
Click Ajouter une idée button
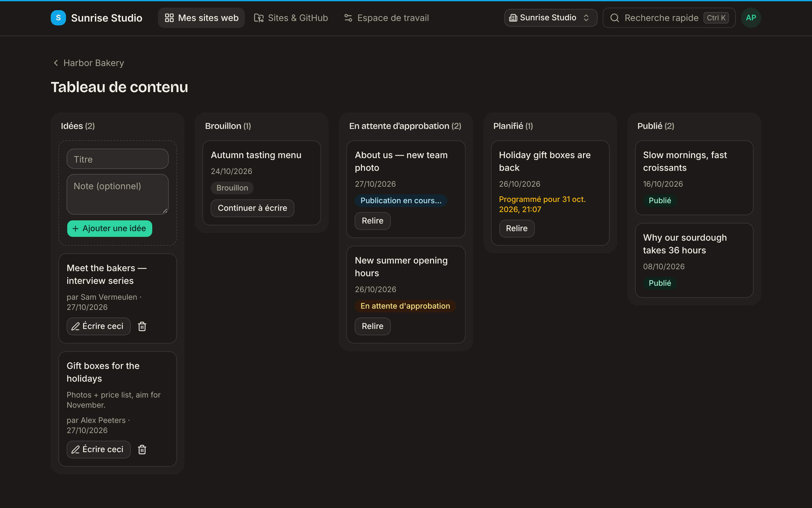coord(109,229)
